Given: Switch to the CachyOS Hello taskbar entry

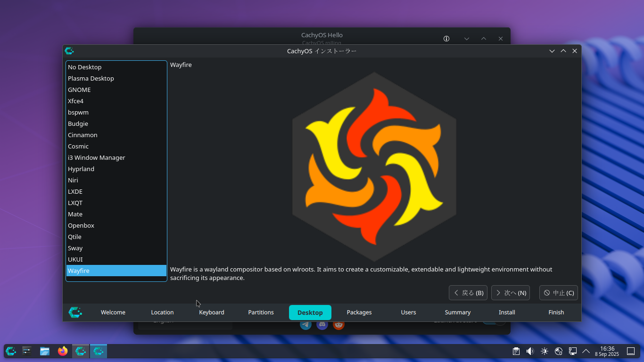Looking at the screenshot, I should tap(81, 351).
